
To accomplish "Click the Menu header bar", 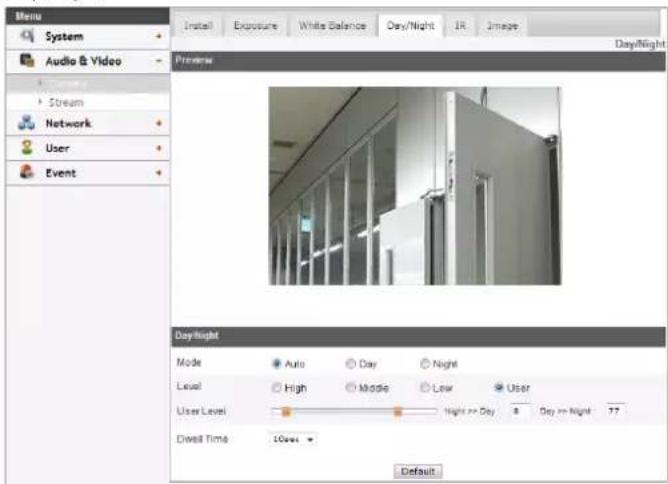I will coord(88,16).
